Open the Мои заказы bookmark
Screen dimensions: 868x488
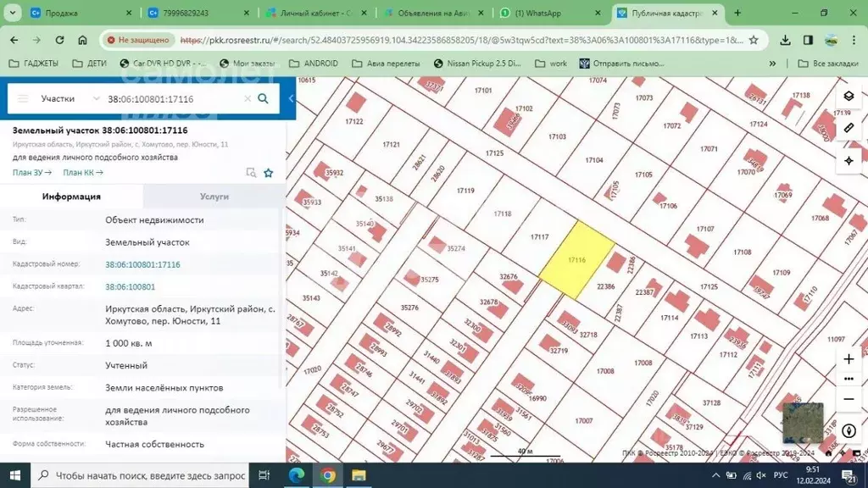(247, 64)
